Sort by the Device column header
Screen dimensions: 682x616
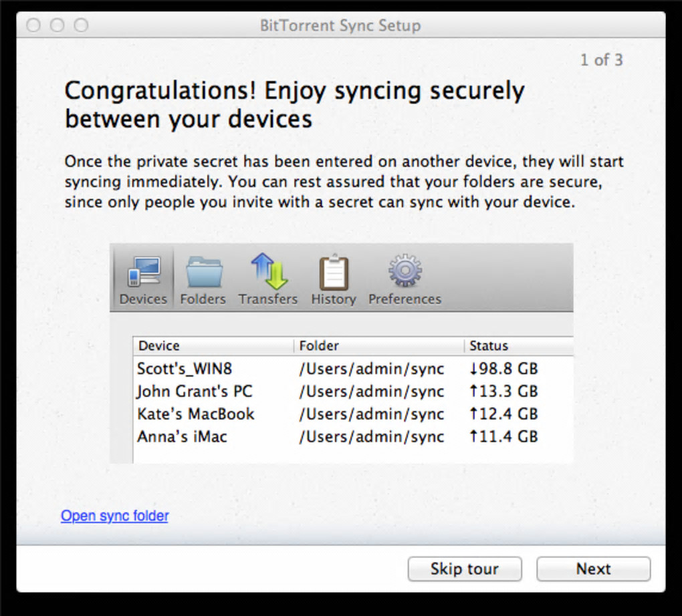(x=159, y=346)
